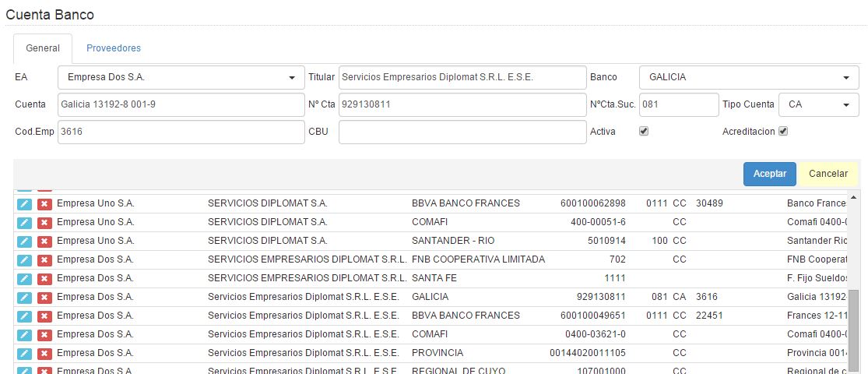Delete the FNB COOPERATIVA LIMITADA row
This screenshot has width=868, height=374.
coord(44,259)
